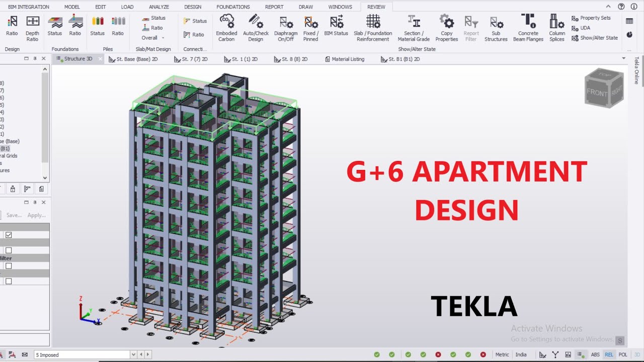The image size is (644, 362).
Task: Show Connections Status
Action: pyautogui.click(x=195, y=21)
